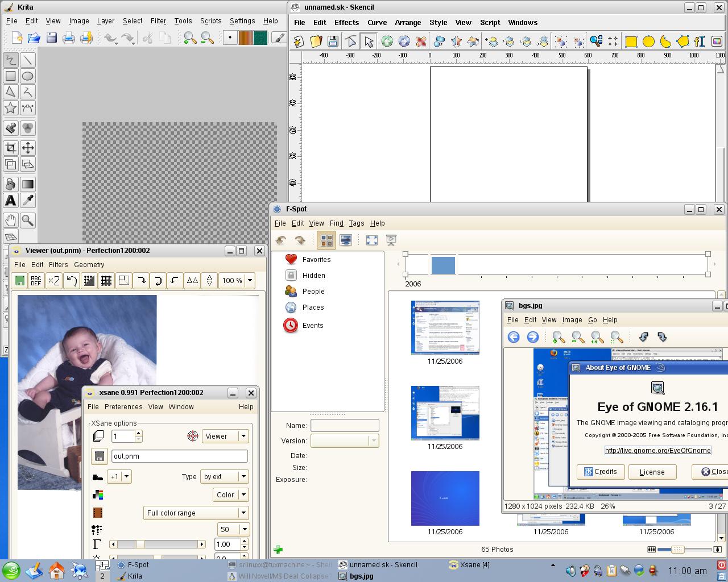This screenshot has height=582, width=728.
Task: Select the pan hand tool in Krita
Action: [10, 221]
